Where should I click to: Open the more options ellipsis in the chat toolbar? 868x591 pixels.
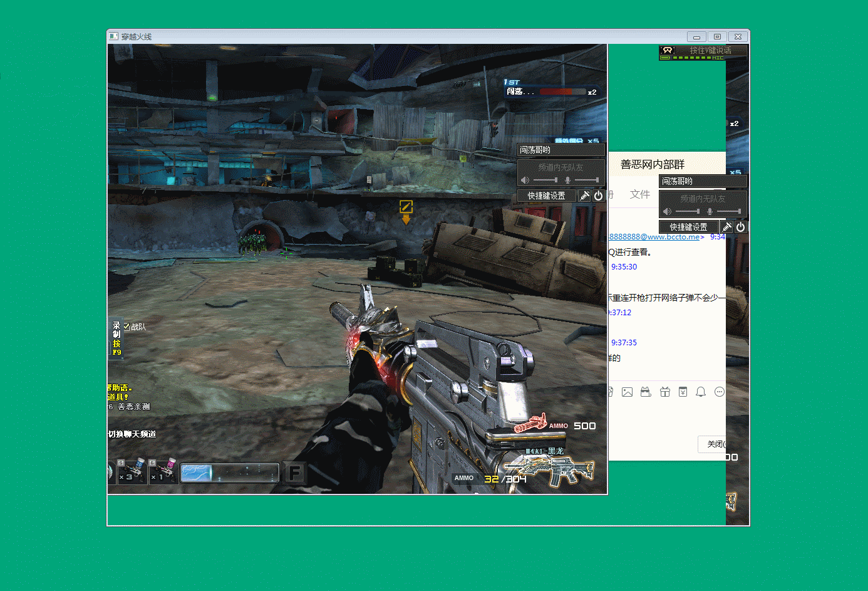pos(720,392)
